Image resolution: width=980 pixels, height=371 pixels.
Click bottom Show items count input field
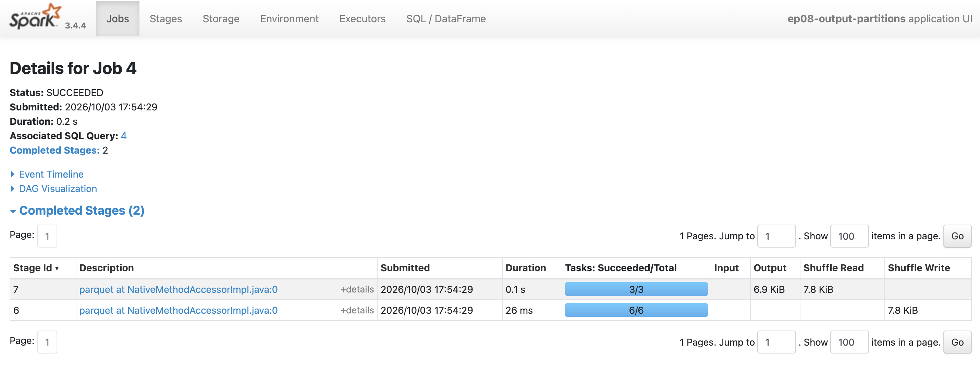click(x=849, y=343)
